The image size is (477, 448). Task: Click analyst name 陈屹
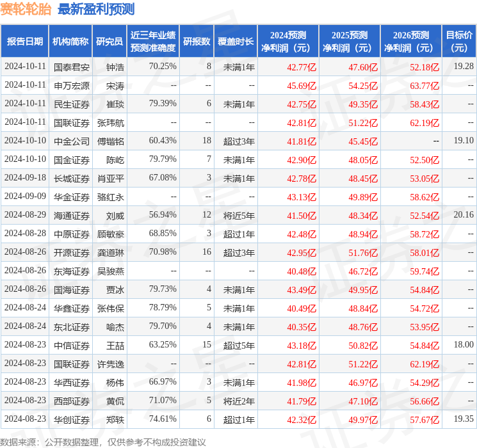(115, 160)
